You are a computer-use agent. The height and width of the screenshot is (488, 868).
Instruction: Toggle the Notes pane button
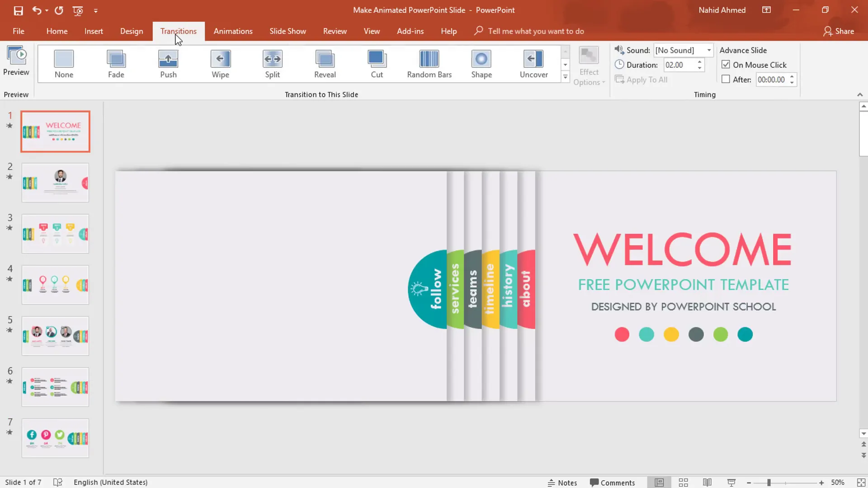562,483
